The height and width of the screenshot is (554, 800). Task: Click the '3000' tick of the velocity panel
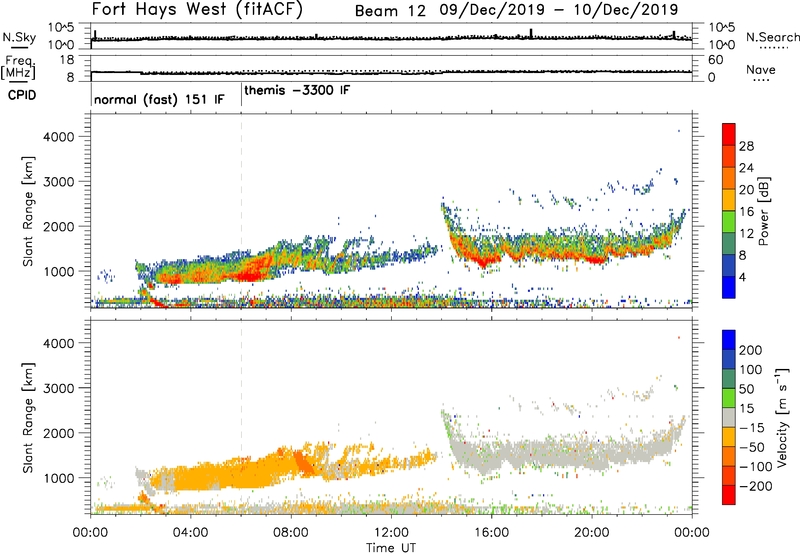[x=59, y=388]
